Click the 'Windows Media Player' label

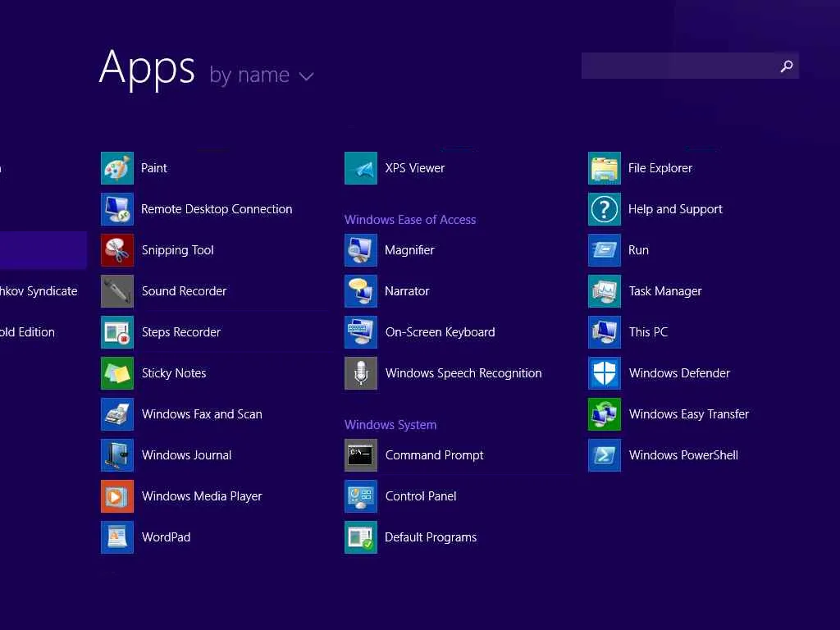click(x=202, y=496)
